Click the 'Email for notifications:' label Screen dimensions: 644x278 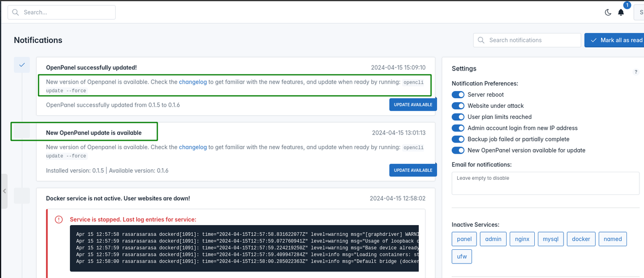click(481, 165)
